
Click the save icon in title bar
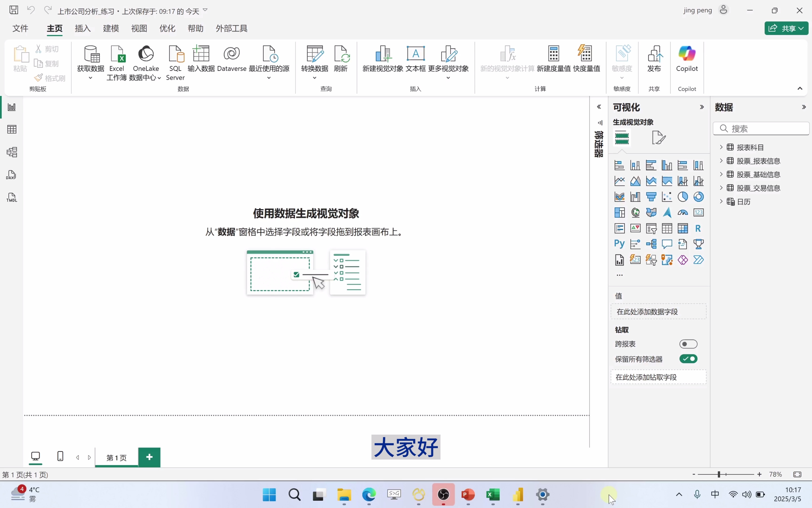14,10
